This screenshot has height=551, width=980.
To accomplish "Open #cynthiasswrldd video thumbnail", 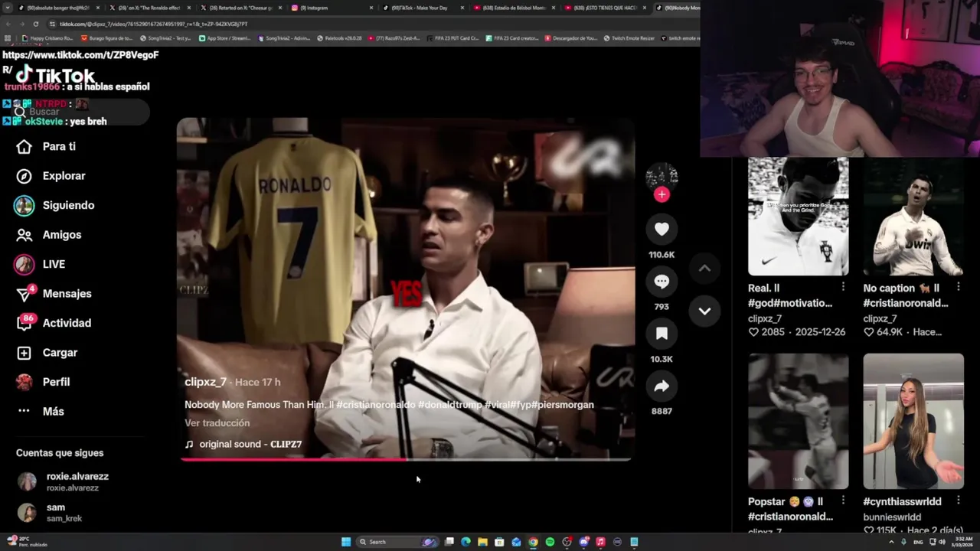I will (x=913, y=421).
